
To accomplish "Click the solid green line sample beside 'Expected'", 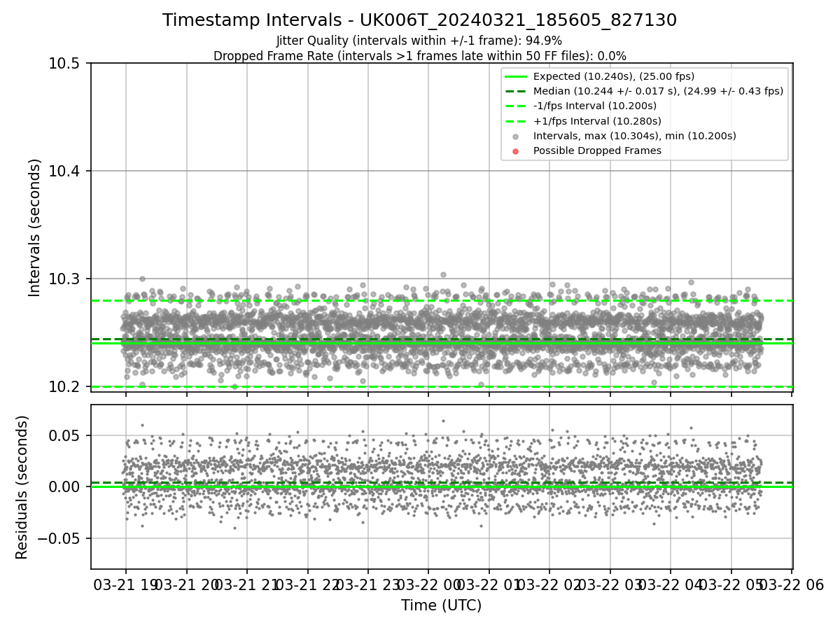I will (x=516, y=76).
